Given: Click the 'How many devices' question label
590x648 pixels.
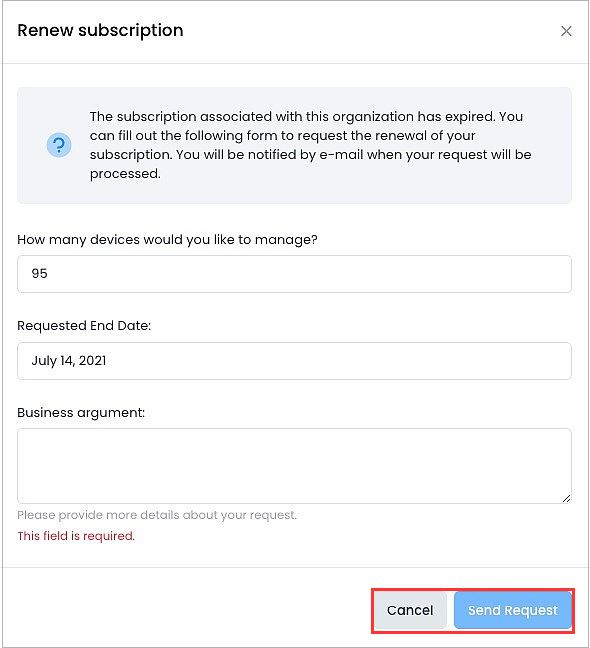Looking at the screenshot, I should [167, 240].
